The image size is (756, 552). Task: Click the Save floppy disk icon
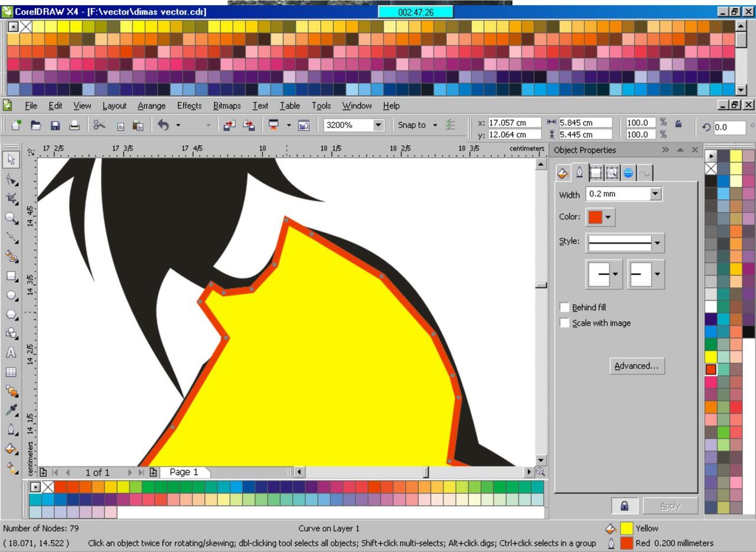point(55,125)
